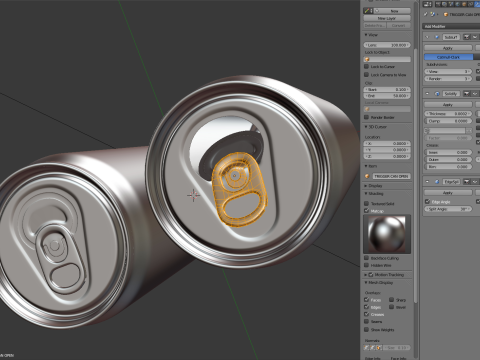Collapse the 3D Cursor panel

pyautogui.click(x=366, y=127)
